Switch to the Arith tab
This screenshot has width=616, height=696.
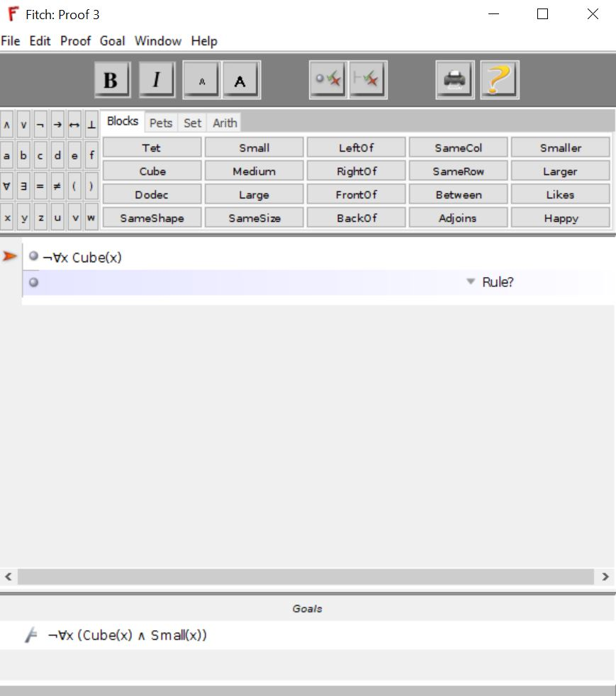click(225, 123)
